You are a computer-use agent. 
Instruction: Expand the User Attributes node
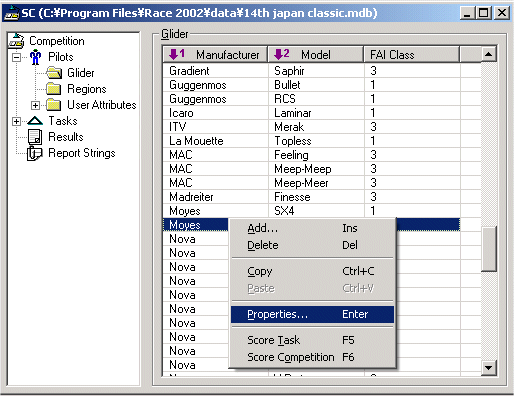pos(35,105)
